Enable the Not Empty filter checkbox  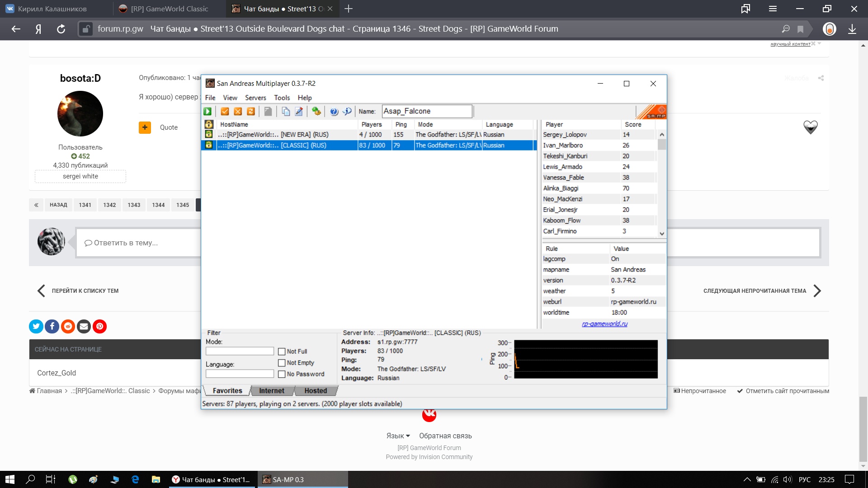[282, 363]
